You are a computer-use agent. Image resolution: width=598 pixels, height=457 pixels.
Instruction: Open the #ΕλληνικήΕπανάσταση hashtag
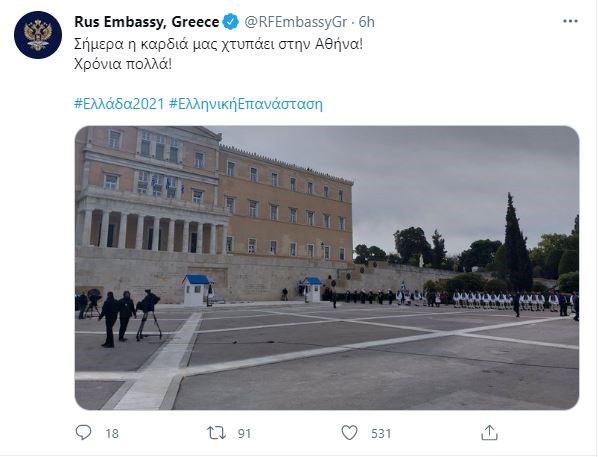(x=246, y=104)
